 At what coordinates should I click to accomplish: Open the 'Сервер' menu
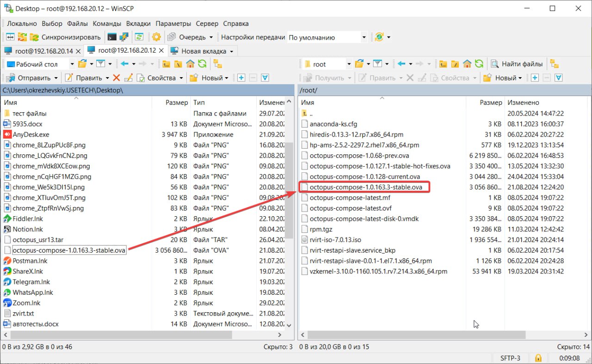[207, 24]
